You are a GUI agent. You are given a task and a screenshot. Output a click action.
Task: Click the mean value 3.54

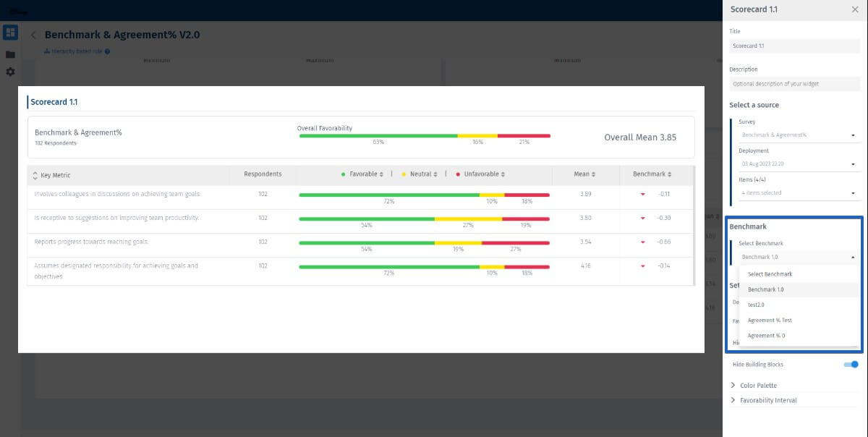585,242
